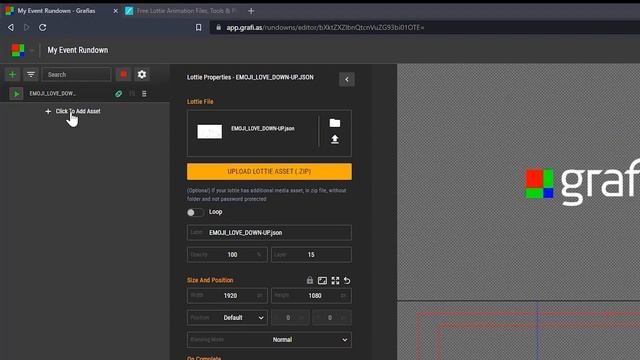Go back in browser history

pos(11,27)
